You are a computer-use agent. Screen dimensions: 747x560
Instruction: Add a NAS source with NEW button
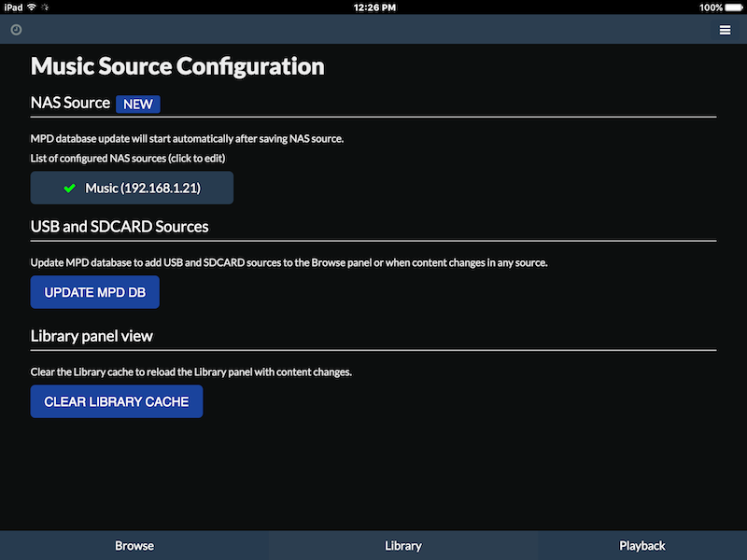pyautogui.click(x=138, y=105)
